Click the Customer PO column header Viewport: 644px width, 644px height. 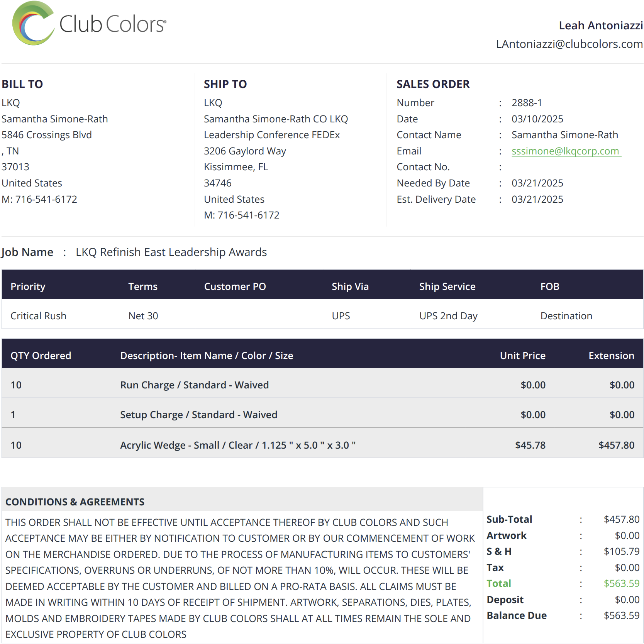[x=235, y=286]
